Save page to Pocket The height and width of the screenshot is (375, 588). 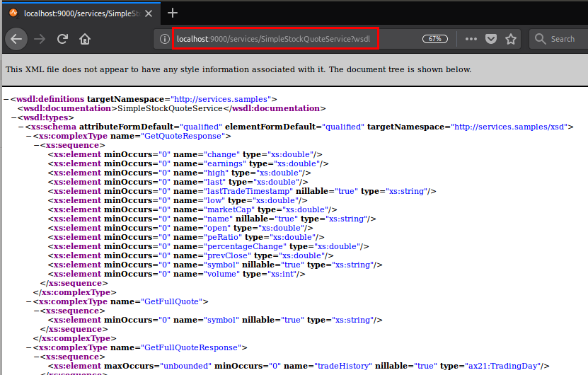(x=491, y=39)
